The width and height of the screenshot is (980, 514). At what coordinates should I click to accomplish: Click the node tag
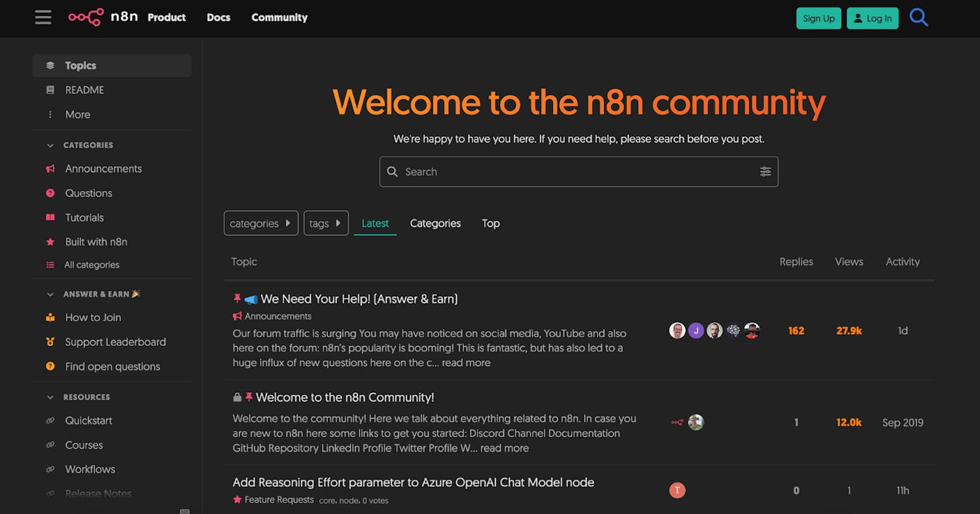[x=349, y=501]
